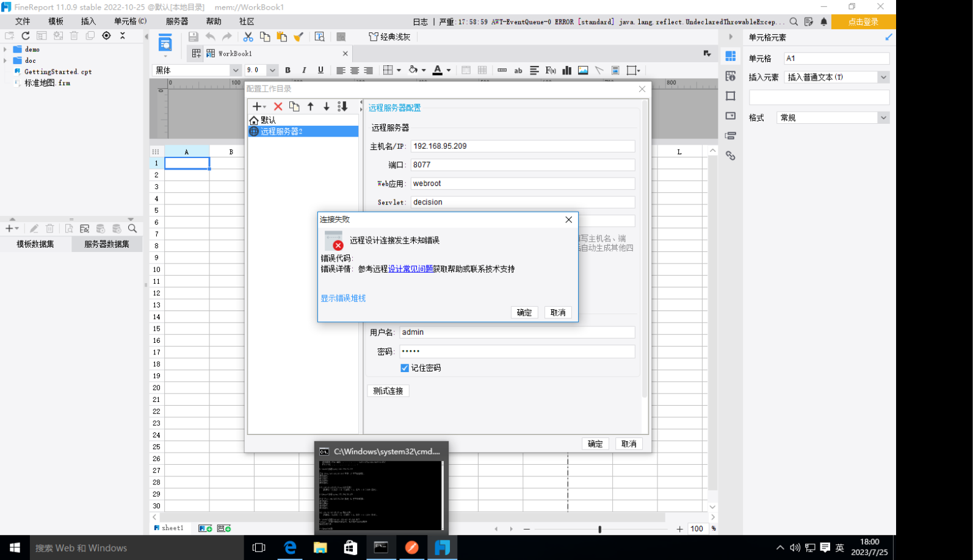Click the hyperlink icon in the right sidebar
This screenshot has height=560, width=973.
click(x=731, y=156)
